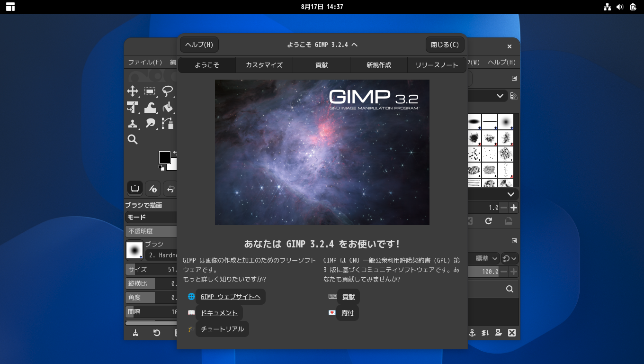Click the active brush thumbnail in tool options

[x=134, y=250]
